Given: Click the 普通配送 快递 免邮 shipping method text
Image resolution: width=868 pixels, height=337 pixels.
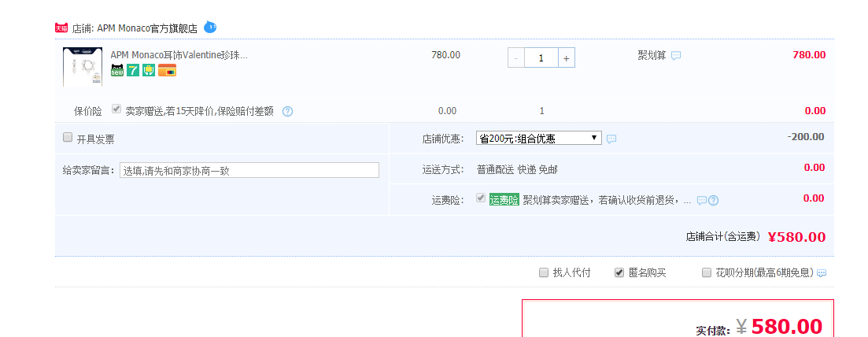Looking at the screenshot, I should click(x=517, y=169).
